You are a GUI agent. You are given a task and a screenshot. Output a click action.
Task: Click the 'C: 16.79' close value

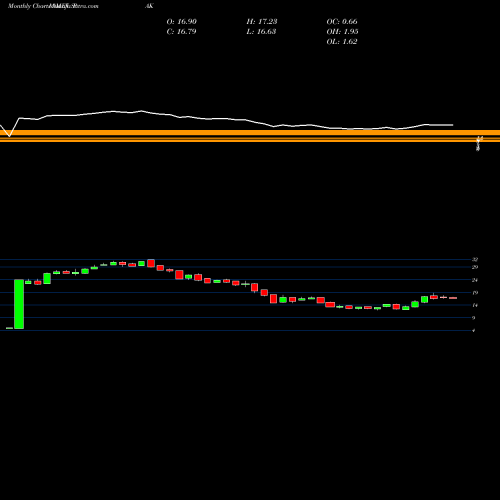pyautogui.click(x=181, y=31)
